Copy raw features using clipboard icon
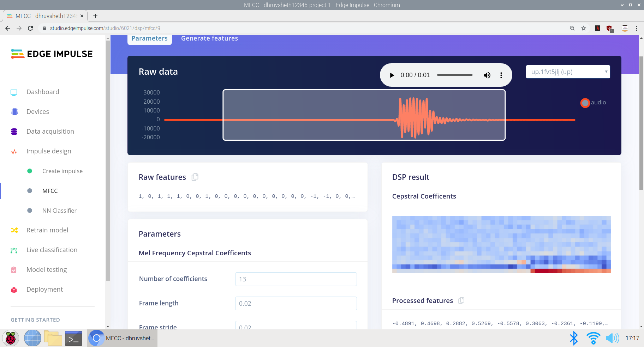The image size is (644, 347). [x=195, y=177]
